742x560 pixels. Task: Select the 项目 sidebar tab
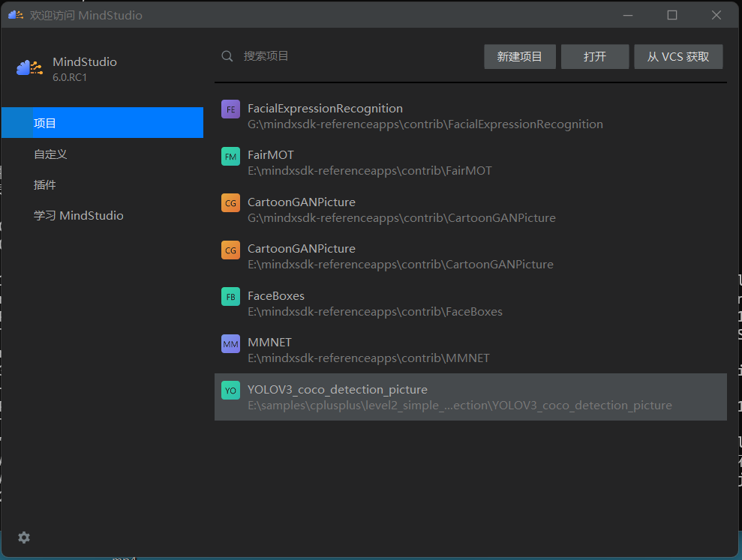pos(102,123)
